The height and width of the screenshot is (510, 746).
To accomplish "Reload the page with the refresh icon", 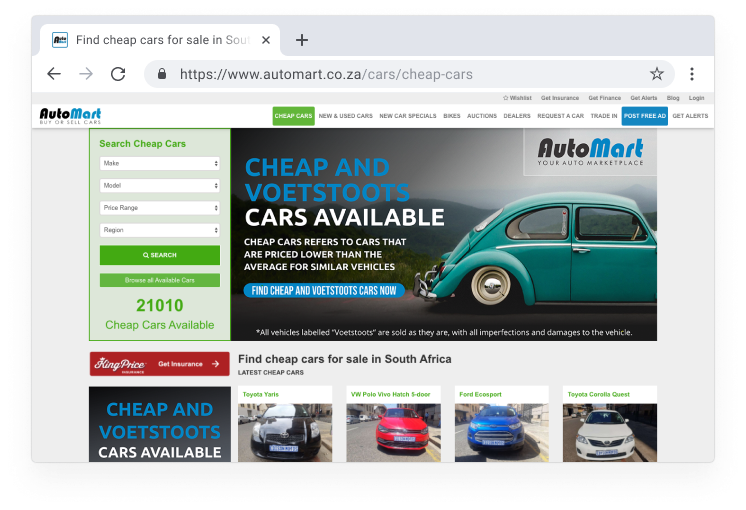I will click(x=118, y=74).
